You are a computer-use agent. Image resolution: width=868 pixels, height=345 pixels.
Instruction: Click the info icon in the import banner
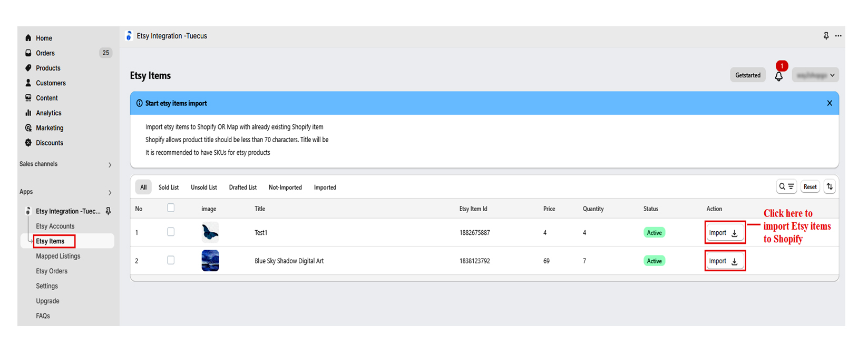pos(140,103)
